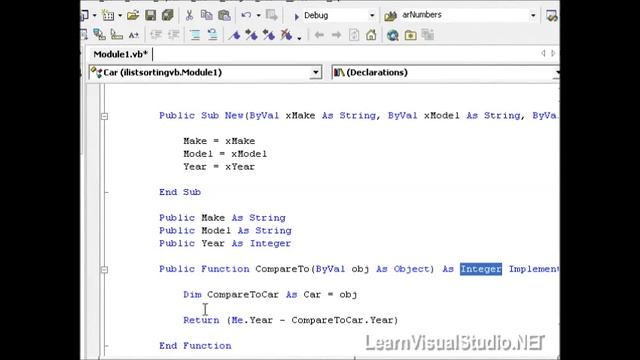Click the highlighted Integer keyword
Screen dimensions: 640x360
pyautogui.click(x=481, y=269)
